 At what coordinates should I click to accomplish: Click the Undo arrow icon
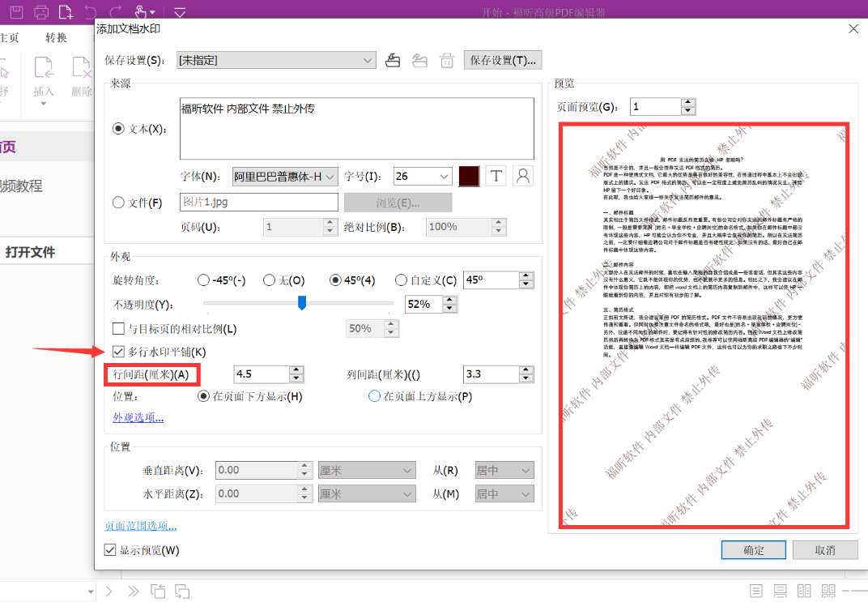(90, 11)
